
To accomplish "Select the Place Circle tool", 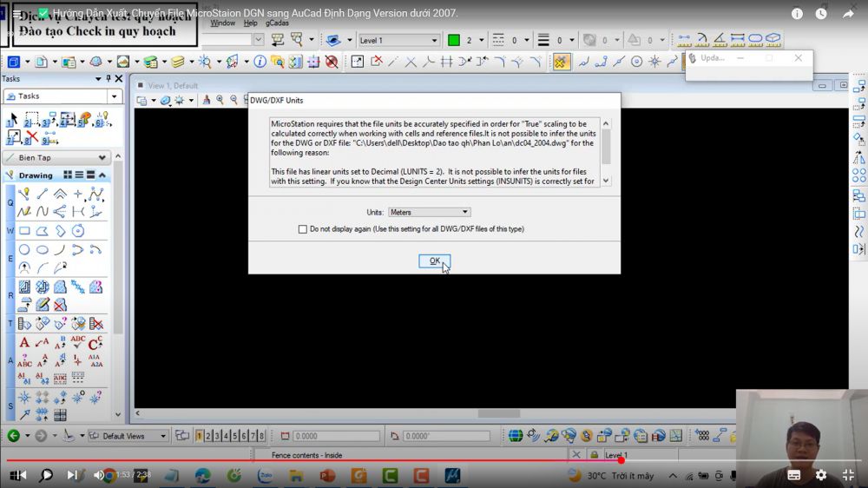I will (24, 250).
